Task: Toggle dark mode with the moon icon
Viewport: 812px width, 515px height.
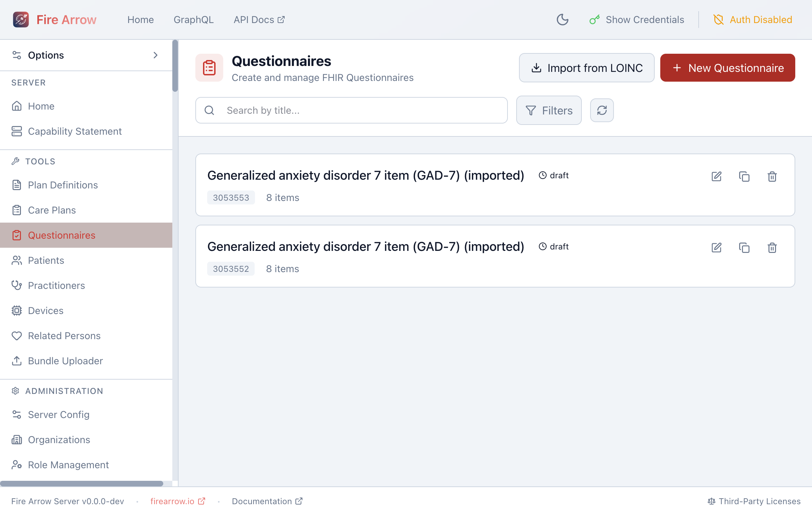Action: click(x=562, y=20)
